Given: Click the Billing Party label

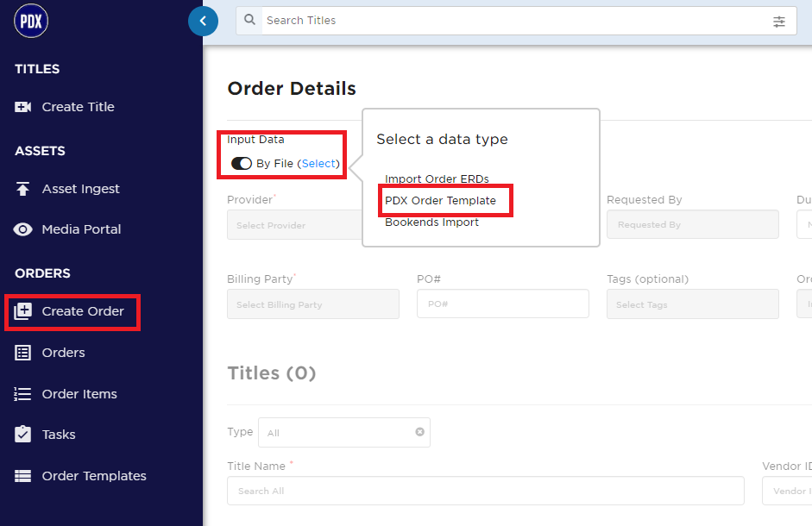Looking at the screenshot, I should point(261,279).
